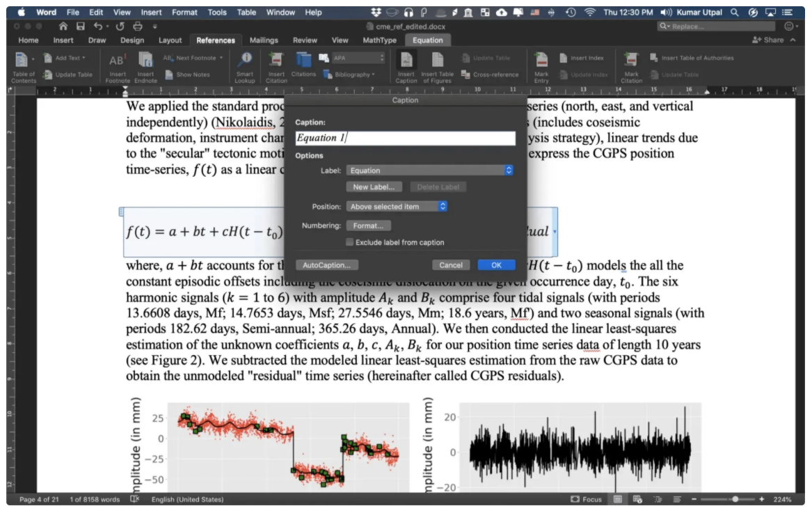Click the zoom in plus button
Image resolution: width=812 pixels, height=513 pixels.
point(762,500)
